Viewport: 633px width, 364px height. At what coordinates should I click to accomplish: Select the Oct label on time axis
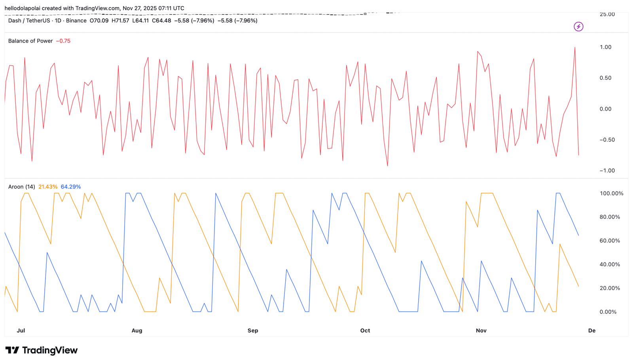365,331
